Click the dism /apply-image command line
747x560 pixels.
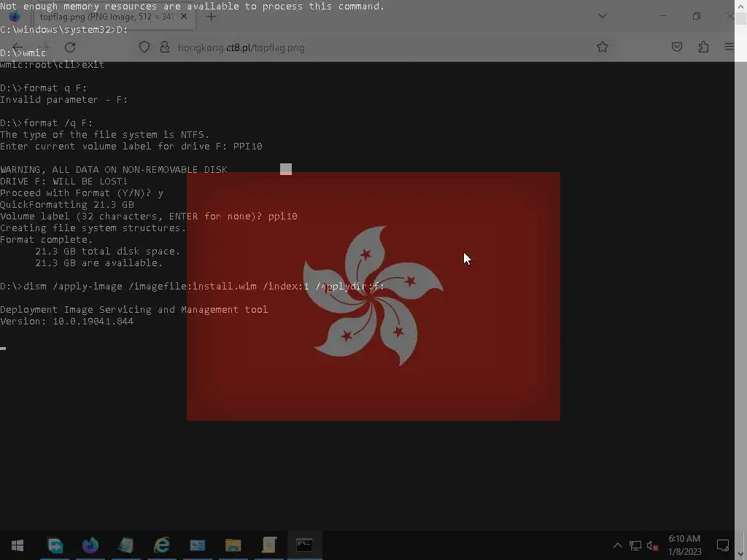click(x=192, y=286)
